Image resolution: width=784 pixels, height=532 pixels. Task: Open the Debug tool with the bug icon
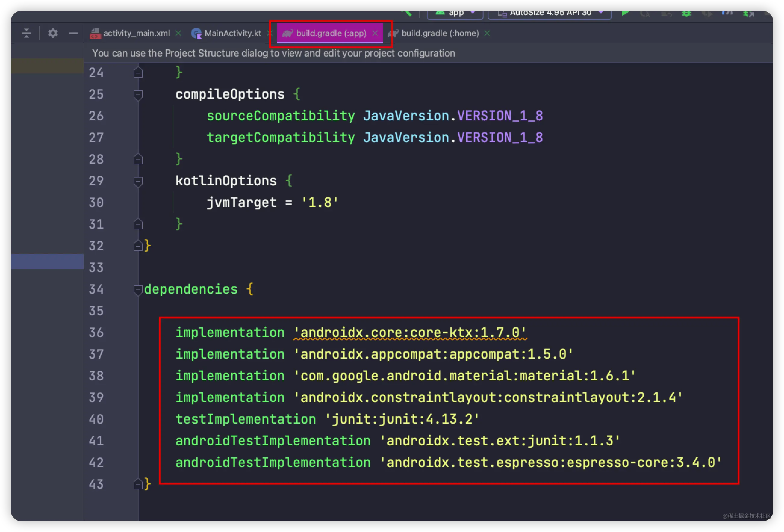click(686, 14)
